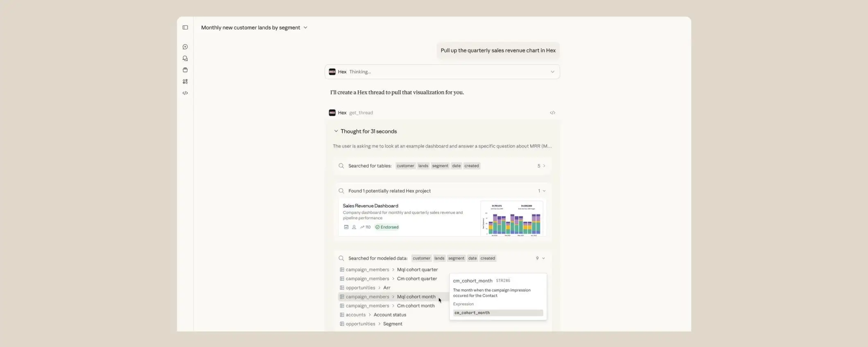Start a new chat from sidebar

click(x=185, y=47)
